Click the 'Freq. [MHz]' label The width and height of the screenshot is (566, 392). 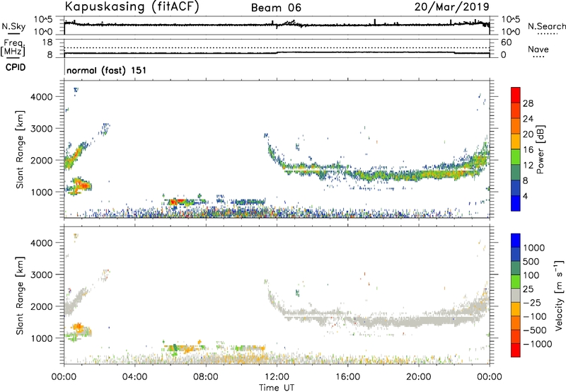pyautogui.click(x=13, y=48)
